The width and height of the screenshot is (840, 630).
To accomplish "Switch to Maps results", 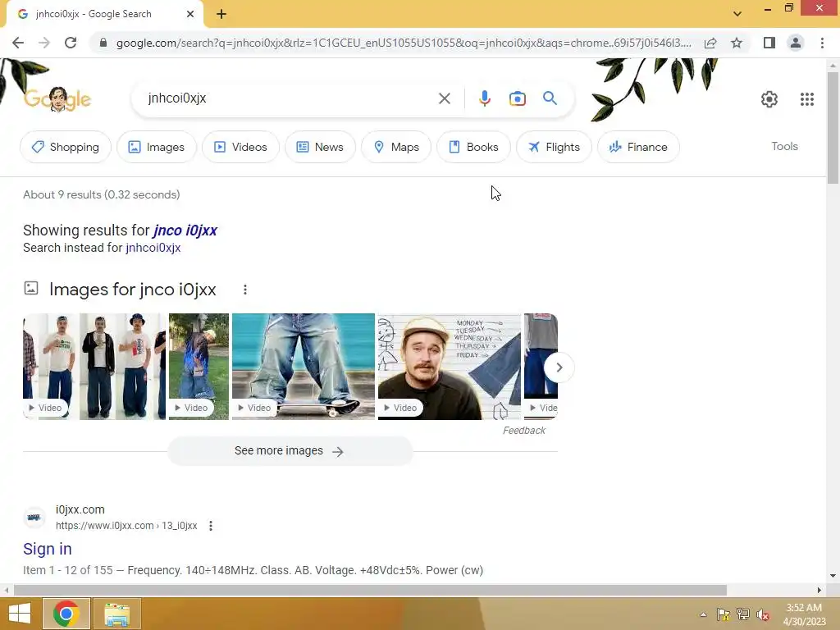I will pyautogui.click(x=396, y=147).
